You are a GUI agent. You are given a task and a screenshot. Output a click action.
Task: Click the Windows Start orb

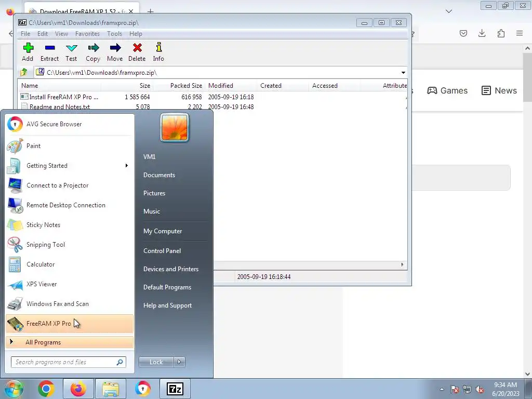pyautogui.click(x=14, y=389)
